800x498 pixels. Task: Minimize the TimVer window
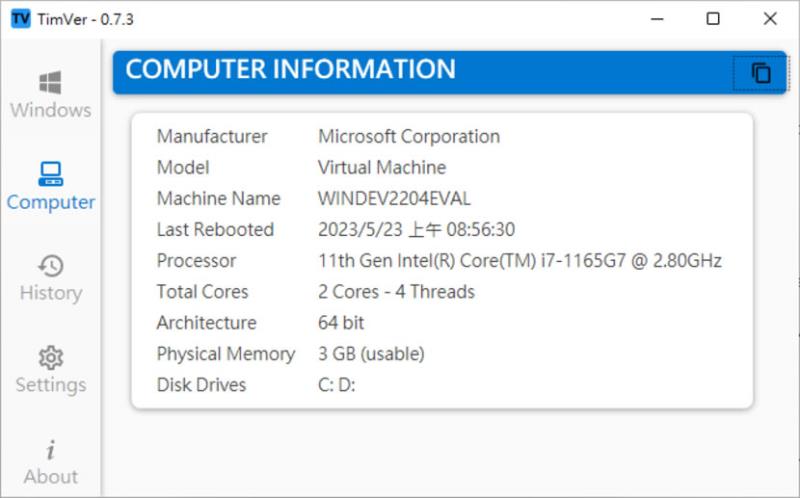point(657,19)
